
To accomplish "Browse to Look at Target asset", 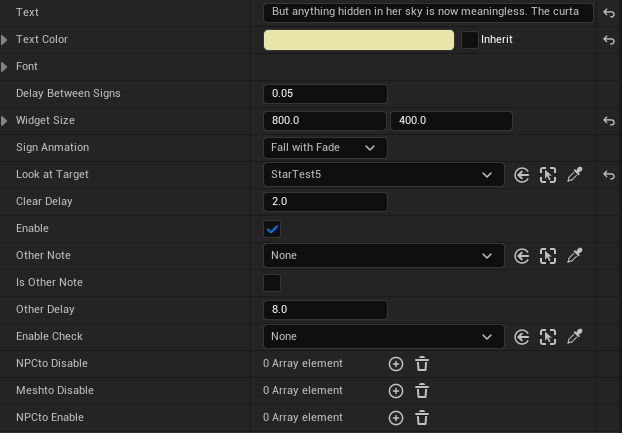I will [548, 175].
